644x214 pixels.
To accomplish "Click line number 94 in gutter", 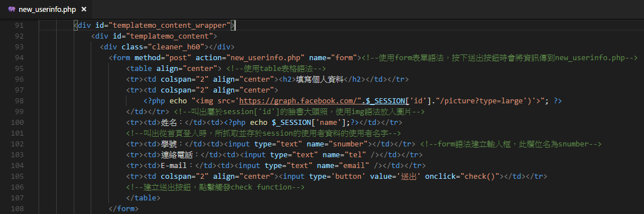I will (19, 58).
